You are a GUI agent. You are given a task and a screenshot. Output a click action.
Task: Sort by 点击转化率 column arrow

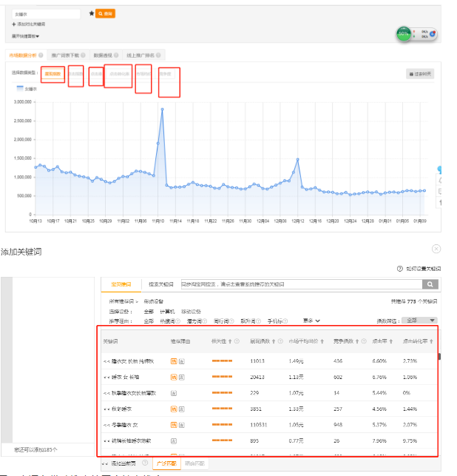tap(431, 341)
